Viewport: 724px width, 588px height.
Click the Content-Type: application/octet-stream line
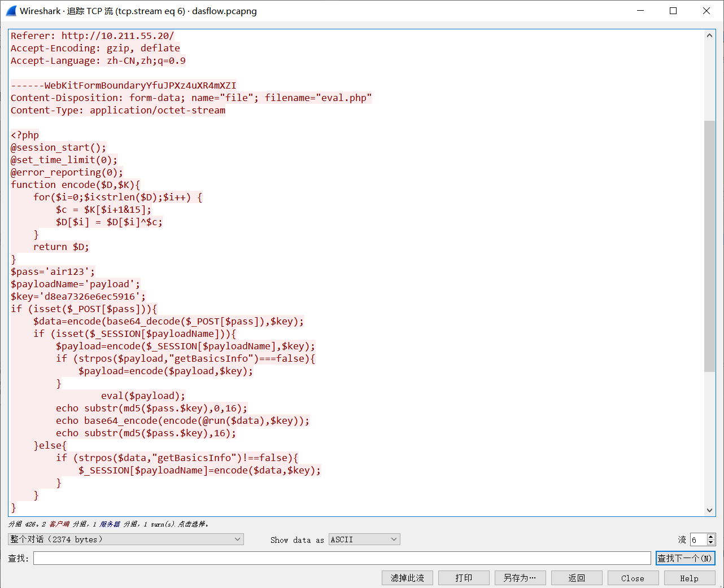click(118, 110)
